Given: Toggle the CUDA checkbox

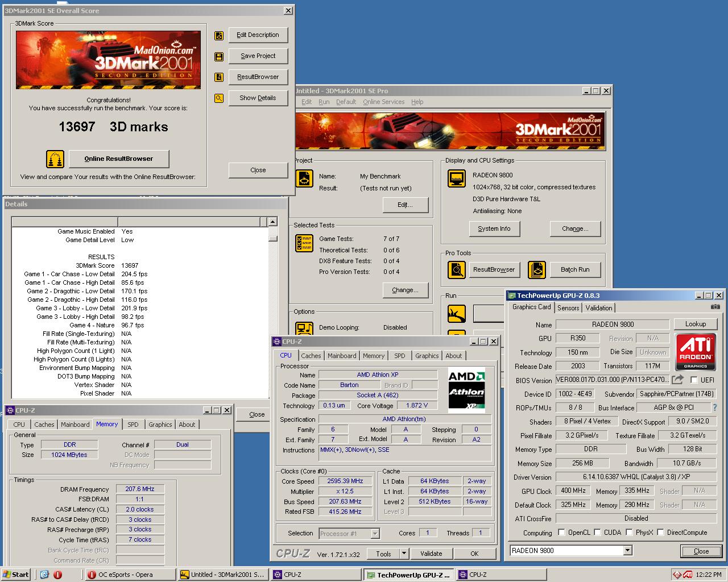Looking at the screenshot, I should (x=597, y=533).
